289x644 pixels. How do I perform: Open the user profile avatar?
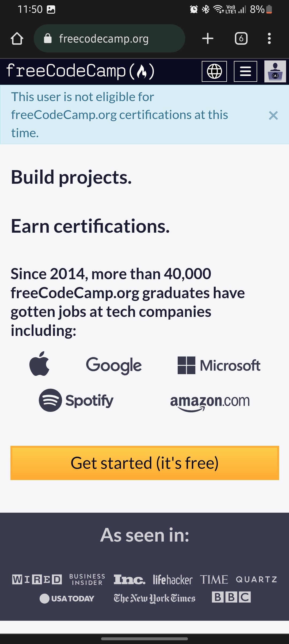tap(275, 71)
